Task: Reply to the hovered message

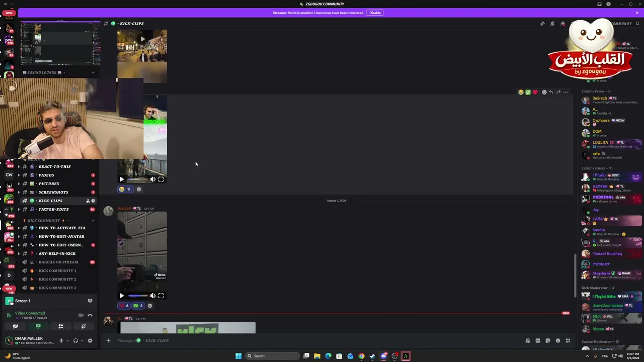Action: point(551,92)
